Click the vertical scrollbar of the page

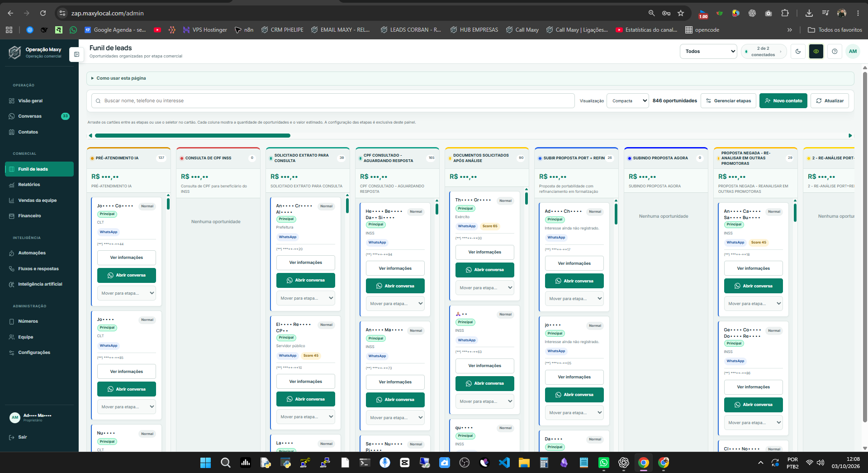pos(865,247)
